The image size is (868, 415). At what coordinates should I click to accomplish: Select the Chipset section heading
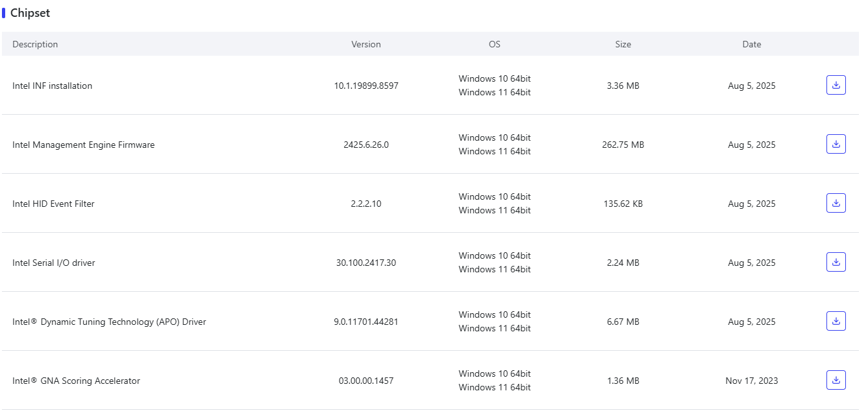point(30,13)
